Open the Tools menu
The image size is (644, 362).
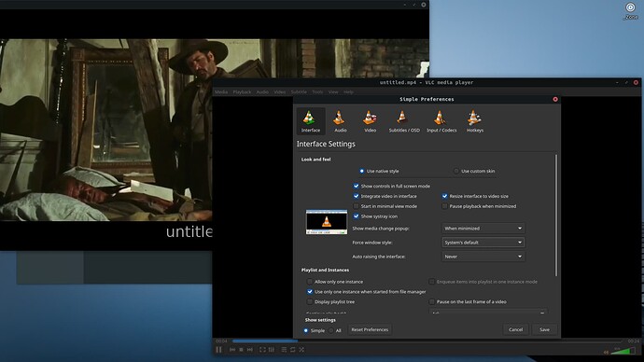[317, 92]
